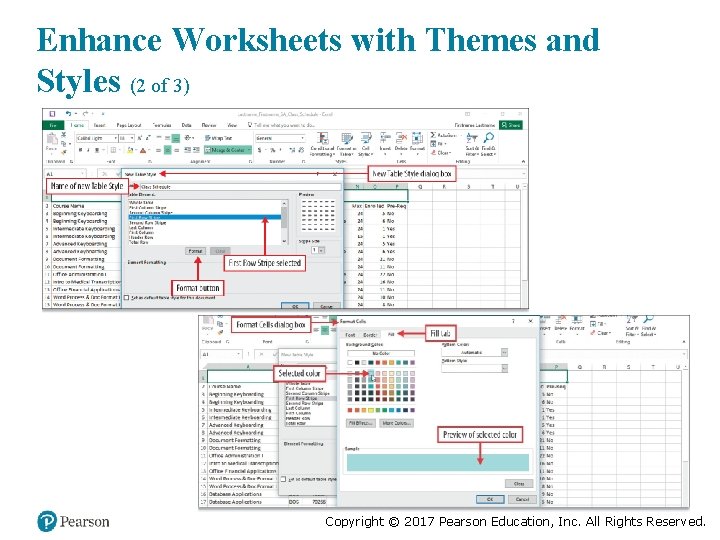The height and width of the screenshot is (540, 720).
Task: Click AutoSum in the upper ribbon's Editing group
Action: click(x=443, y=135)
